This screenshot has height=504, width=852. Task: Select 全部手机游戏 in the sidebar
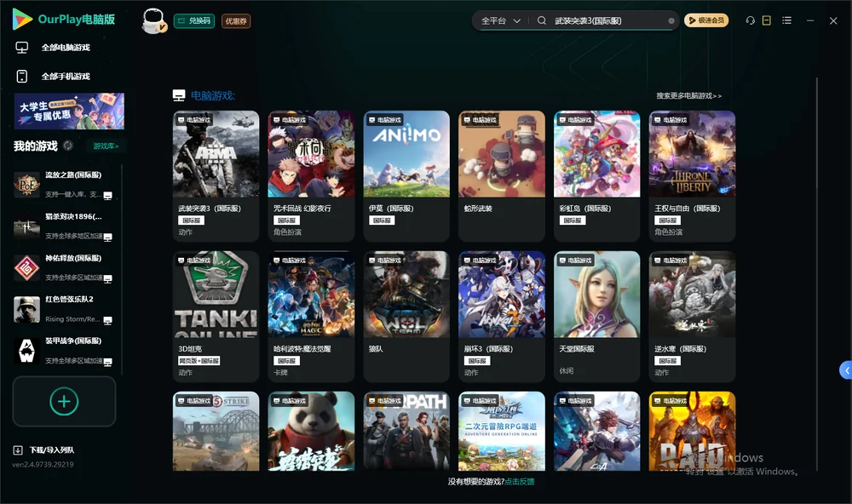pyautogui.click(x=66, y=76)
